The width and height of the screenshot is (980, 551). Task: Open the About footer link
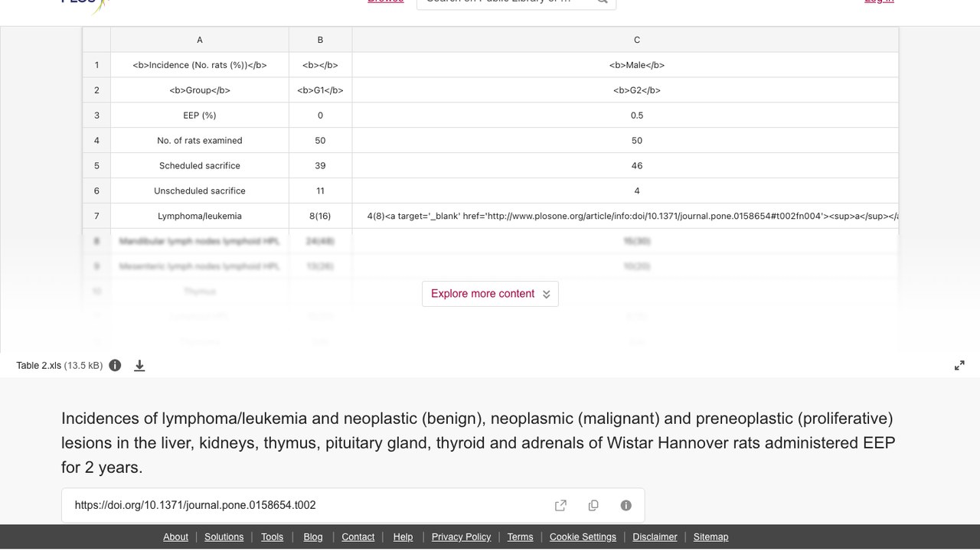point(175,537)
